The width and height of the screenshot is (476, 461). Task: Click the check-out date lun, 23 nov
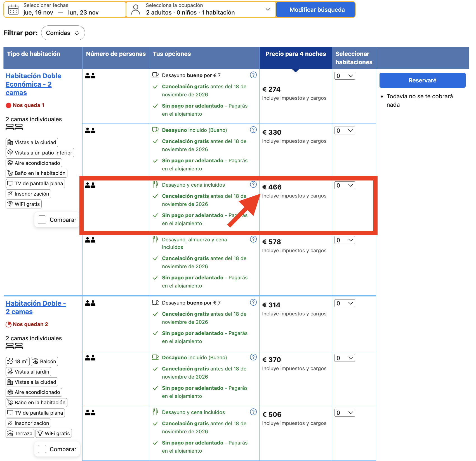coord(83,13)
